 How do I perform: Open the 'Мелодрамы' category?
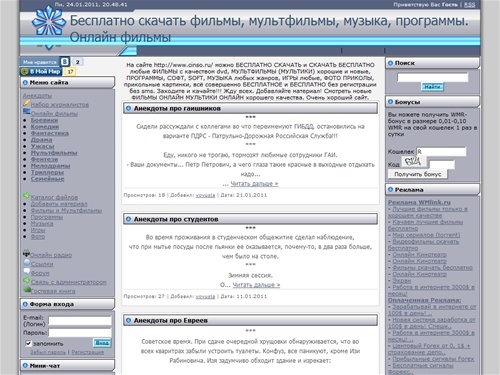point(50,166)
